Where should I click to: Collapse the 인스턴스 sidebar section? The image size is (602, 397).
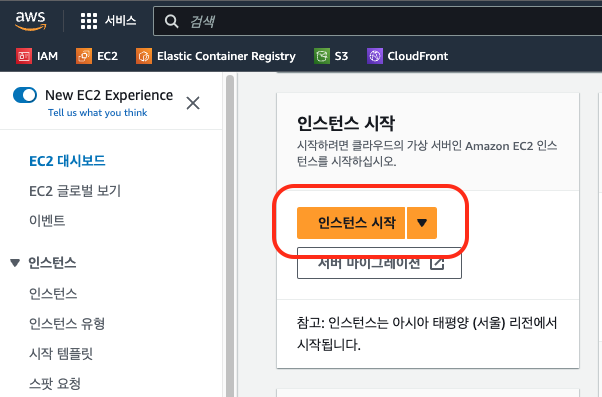[x=15, y=263]
